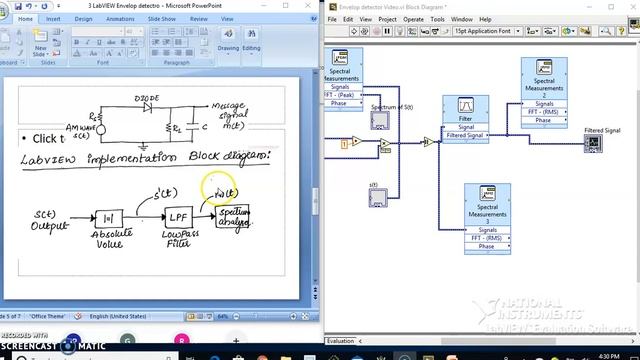The width and height of the screenshot is (640, 360).
Task: Switch to Insert tab in PowerPoint
Action: [53, 19]
